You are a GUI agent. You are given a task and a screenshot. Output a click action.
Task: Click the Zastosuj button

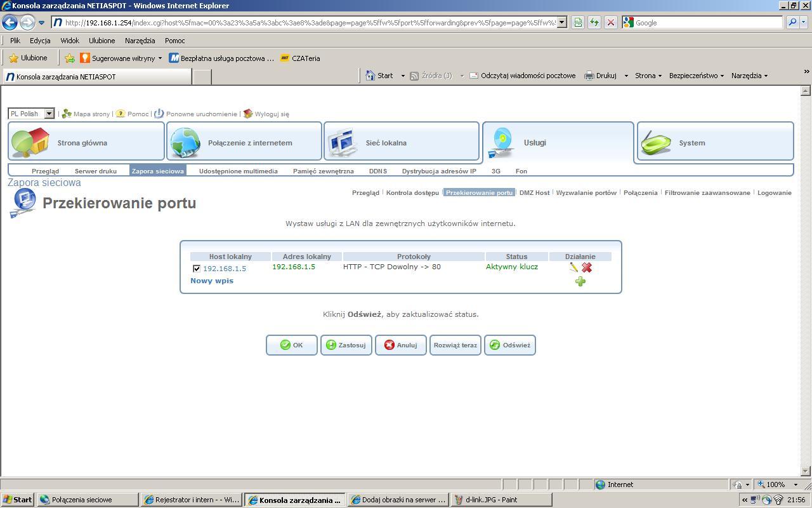tap(346, 345)
